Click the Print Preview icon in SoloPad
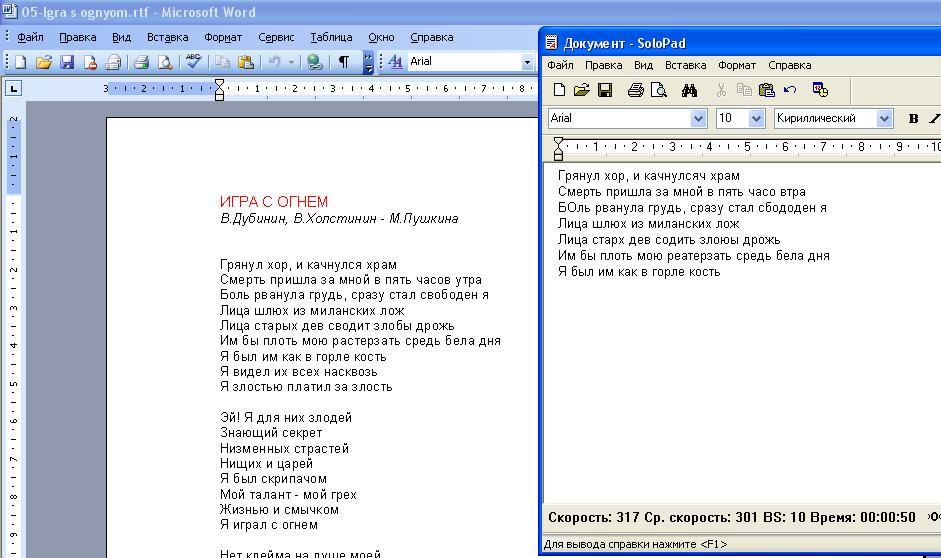This screenshot has width=941, height=558. pyautogui.click(x=658, y=90)
